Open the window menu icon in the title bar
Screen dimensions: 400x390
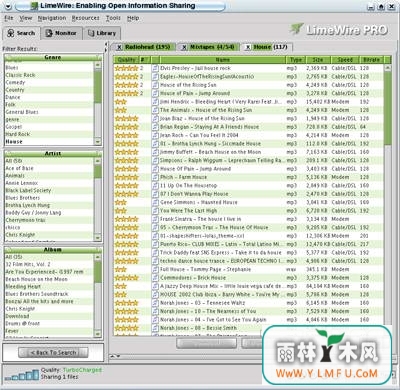coord(8,6)
